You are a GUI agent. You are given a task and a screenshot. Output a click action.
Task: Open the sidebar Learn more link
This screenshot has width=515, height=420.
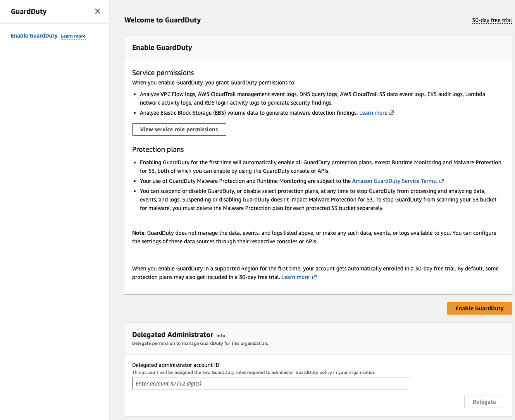point(73,36)
